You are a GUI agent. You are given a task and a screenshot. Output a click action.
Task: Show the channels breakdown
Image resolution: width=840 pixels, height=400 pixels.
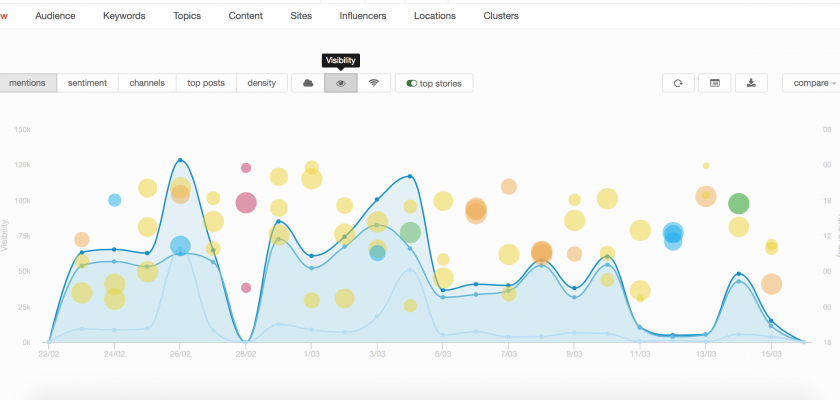click(147, 83)
